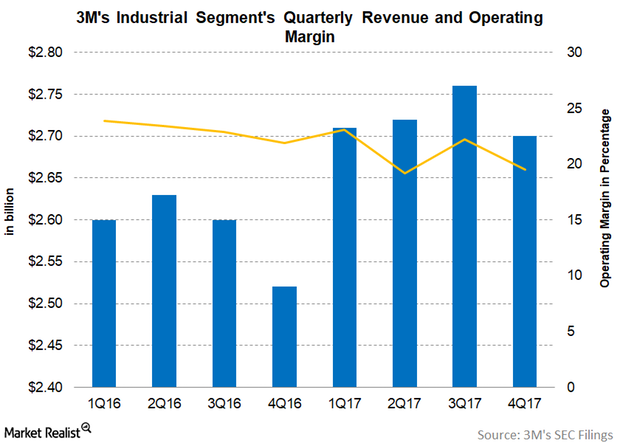Select the $2.70 axis label
The width and height of the screenshot is (620, 443).
pos(45,136)
